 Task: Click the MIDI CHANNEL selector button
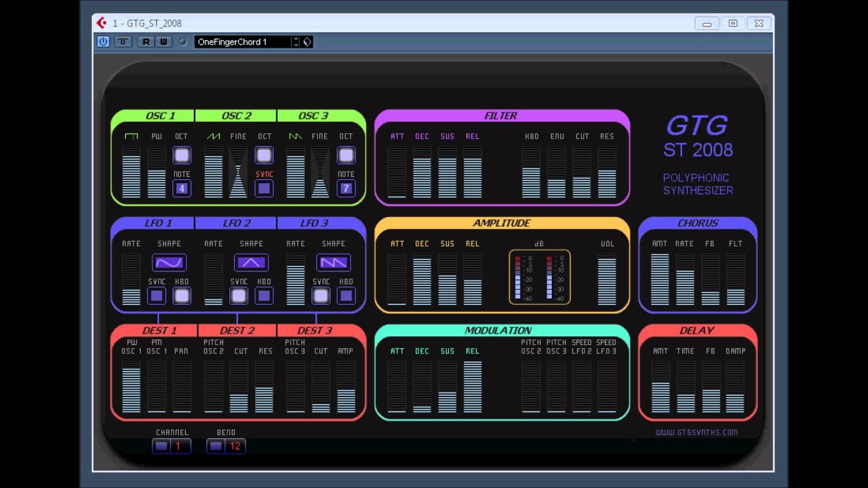[x=161, y=446]
